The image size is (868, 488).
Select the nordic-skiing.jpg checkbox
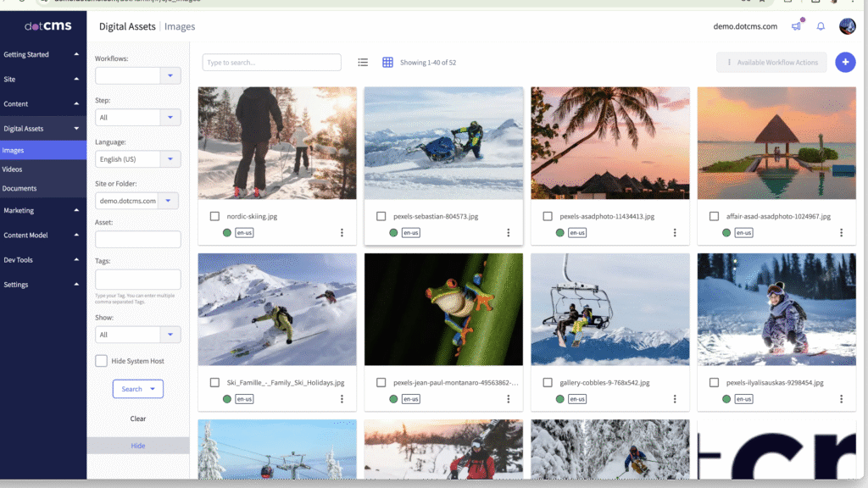point(214,216)
